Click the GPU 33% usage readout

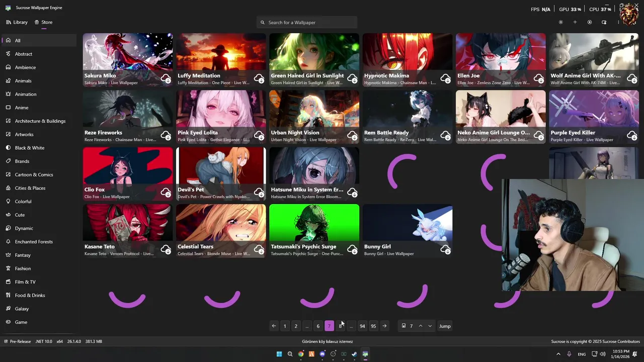[570, 10]
